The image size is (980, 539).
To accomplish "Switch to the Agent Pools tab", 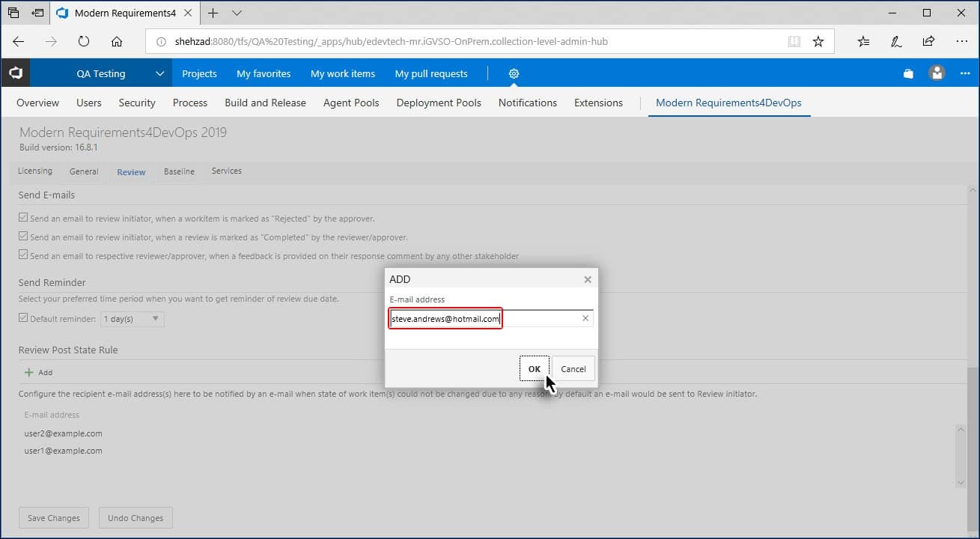I will click(x=351, y=103).
